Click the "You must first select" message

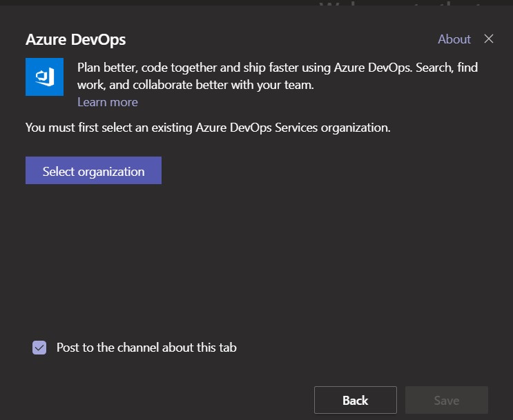click(x=208, y=128)
